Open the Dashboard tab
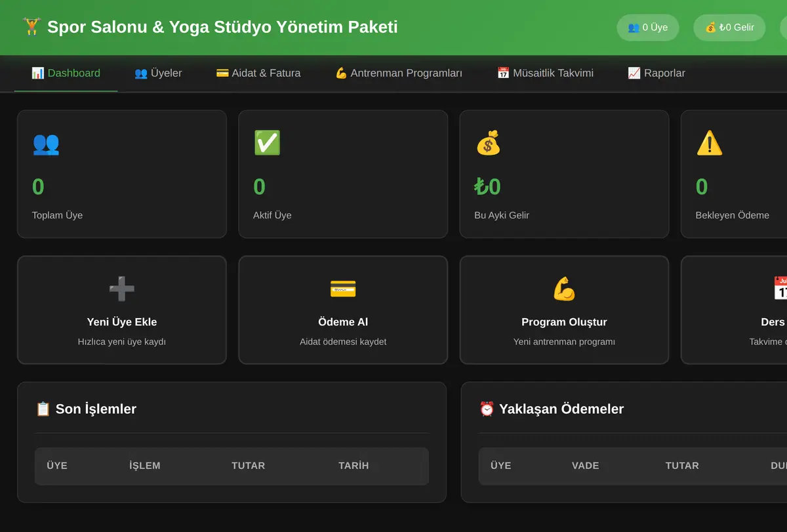 pyautogui.click(x=66, y=73)
